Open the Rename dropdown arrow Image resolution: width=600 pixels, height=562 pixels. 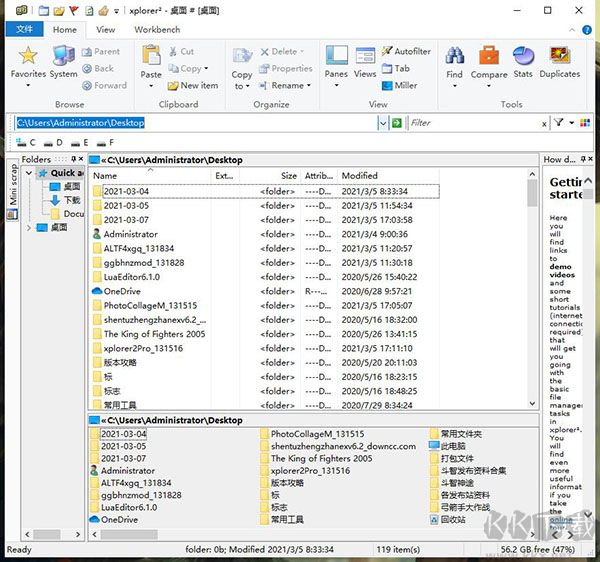point(309,85)
